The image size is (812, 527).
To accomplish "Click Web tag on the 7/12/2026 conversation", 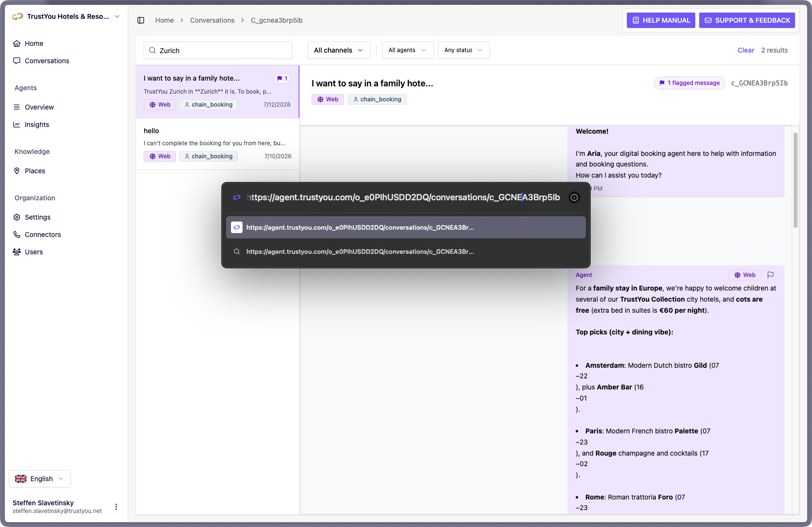I will point(160,105).
